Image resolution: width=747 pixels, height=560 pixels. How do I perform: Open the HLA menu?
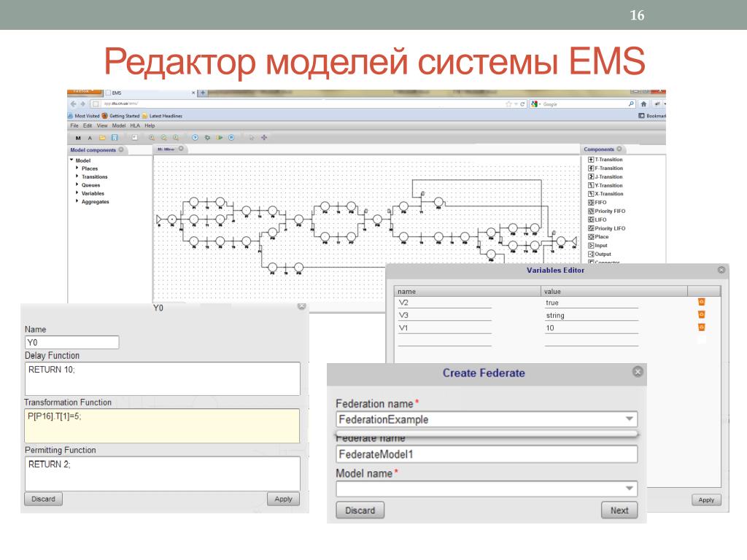pos(135,125)
